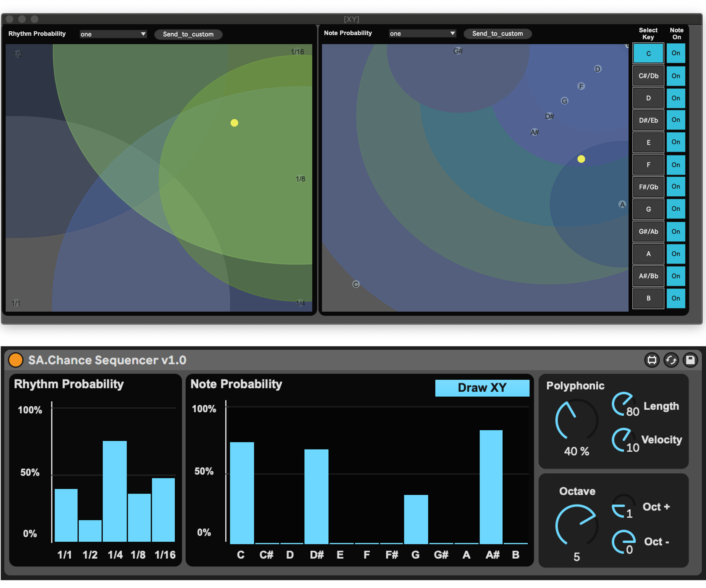Disable Note On for B
This screenshot has height=588, width=706.
pos(675,298)
